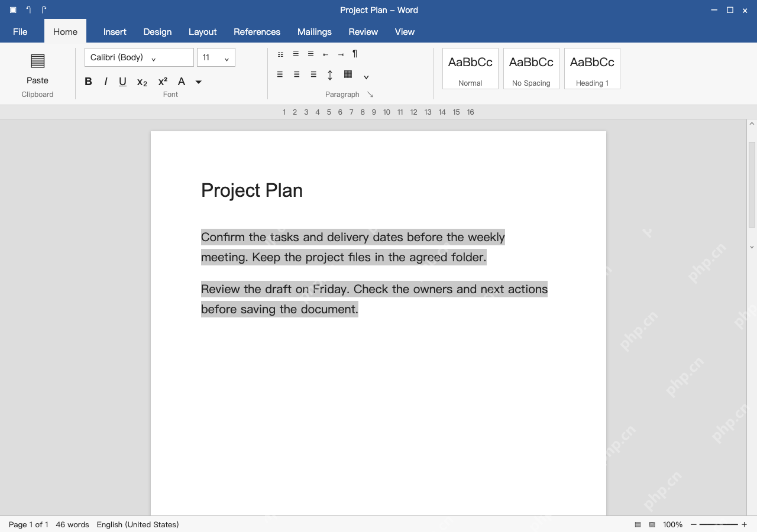Apply the No Spacing style
Viewport: 757px width, 532px height.
[x=531, y=69]
